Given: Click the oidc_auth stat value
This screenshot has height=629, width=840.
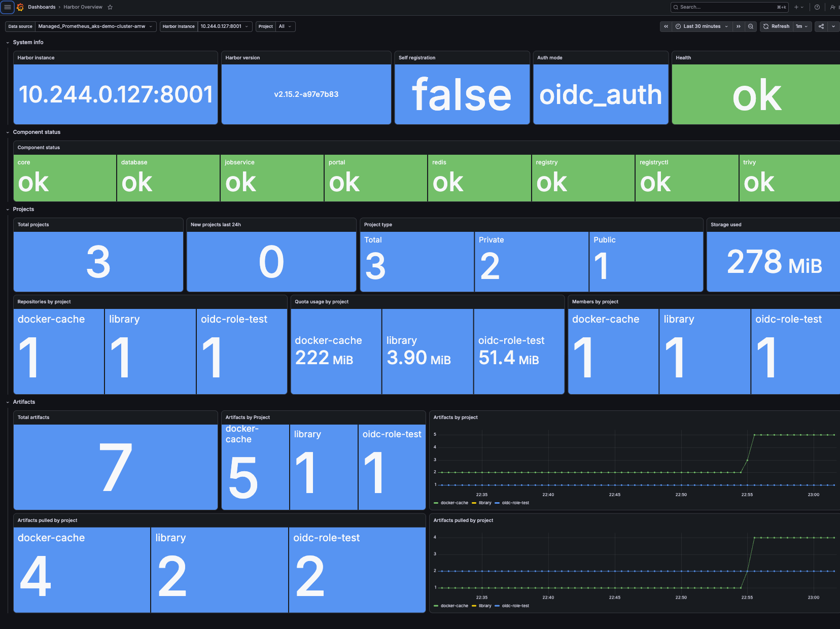Looking at the screenshot, I should [601, 95].
